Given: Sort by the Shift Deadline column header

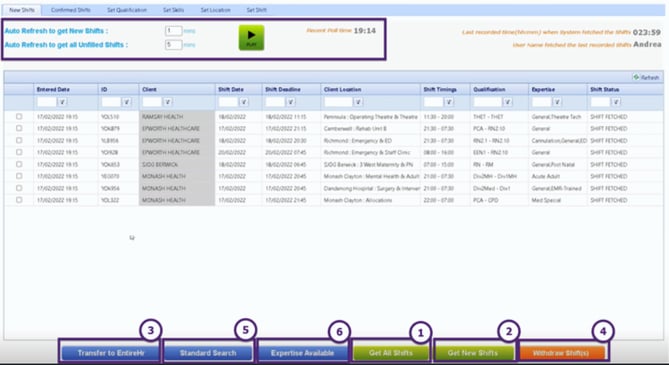Looking at the screenshot, I should pyautogui.click(x=282, y=89).
